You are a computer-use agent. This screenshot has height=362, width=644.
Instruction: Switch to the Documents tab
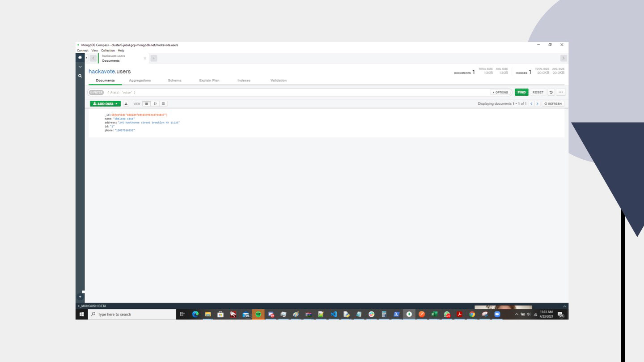[x=105, y=81]
